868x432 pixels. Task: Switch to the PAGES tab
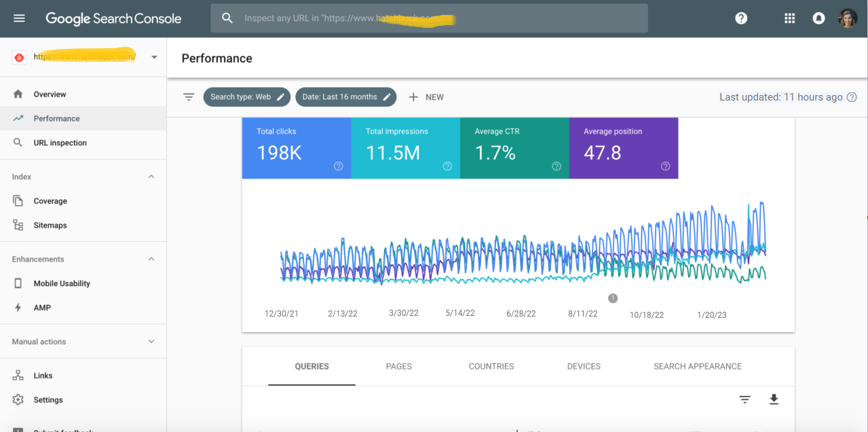pos(398,366)
